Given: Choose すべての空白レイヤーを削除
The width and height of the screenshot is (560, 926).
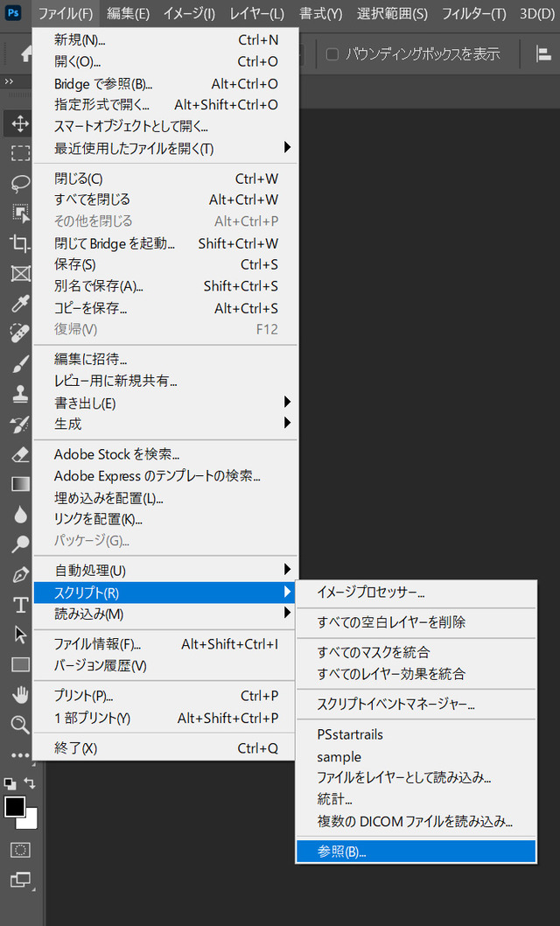Looking at the screenshot, I should [x=416, y=622].
